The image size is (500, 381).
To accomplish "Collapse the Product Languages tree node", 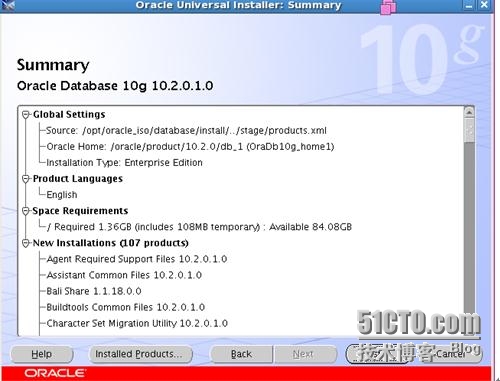I will tap(26, 179).
